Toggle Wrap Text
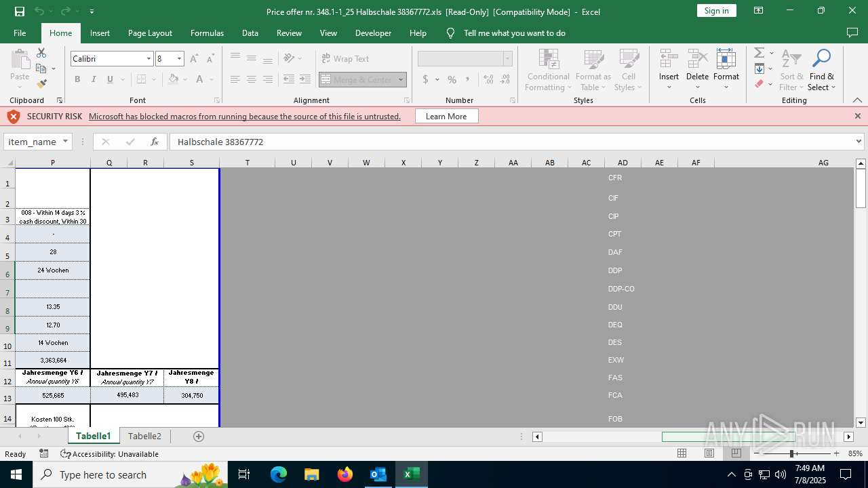868x488 pixels. (345, 59)
